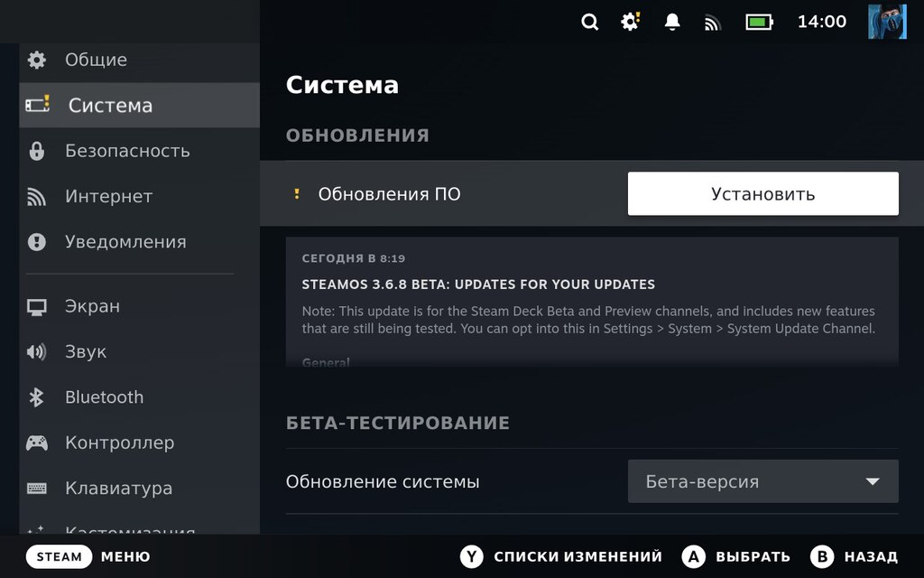Click SteamOS 3.6.8 Beta changelog title
This screenshot has height=578, width=924.
coord(478,284)
